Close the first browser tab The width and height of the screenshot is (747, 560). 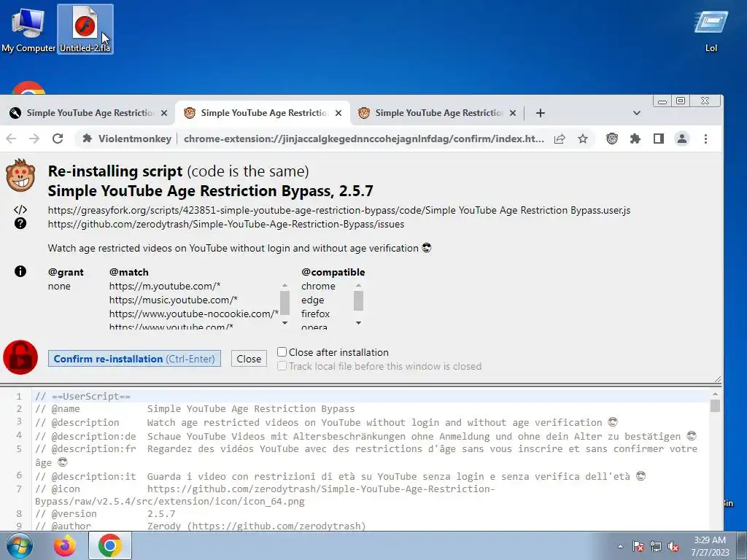click(164, 113)
